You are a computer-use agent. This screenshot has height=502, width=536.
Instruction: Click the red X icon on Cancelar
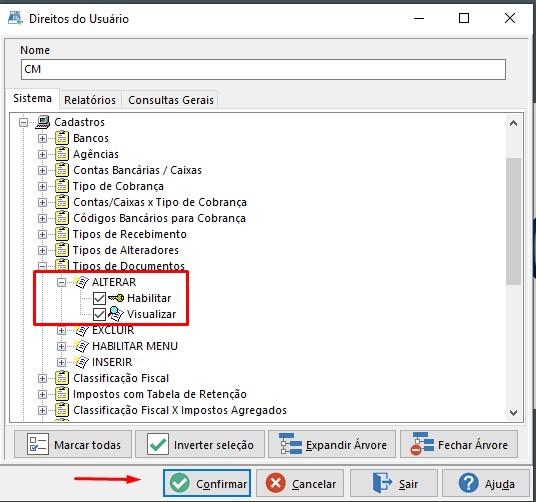point(276,483)
